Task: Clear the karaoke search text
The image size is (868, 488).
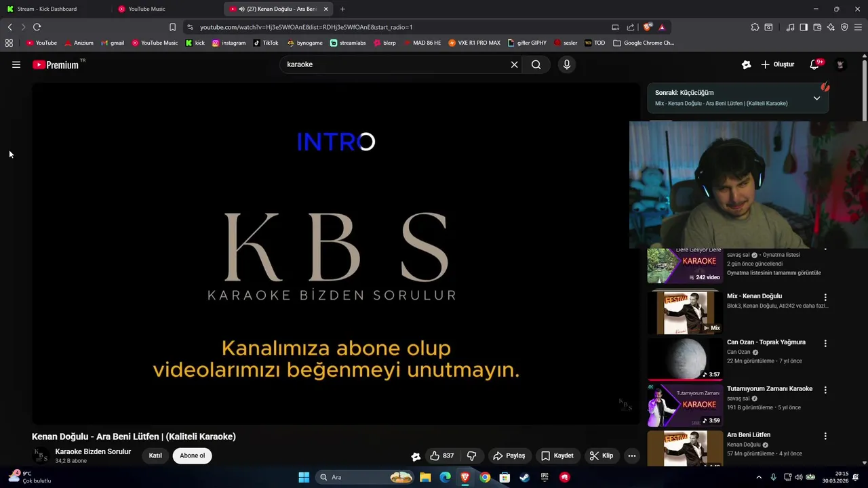Action: 514,64
